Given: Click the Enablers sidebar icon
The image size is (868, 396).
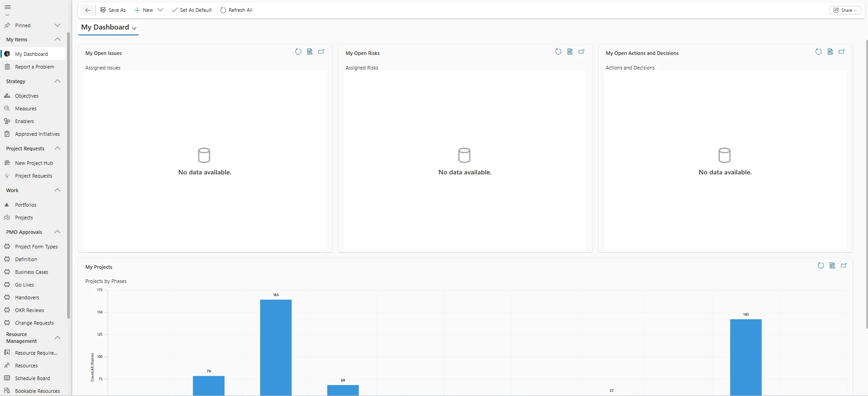Looking at the screenshot, I should pyautogui.click(x=7, y=121).
